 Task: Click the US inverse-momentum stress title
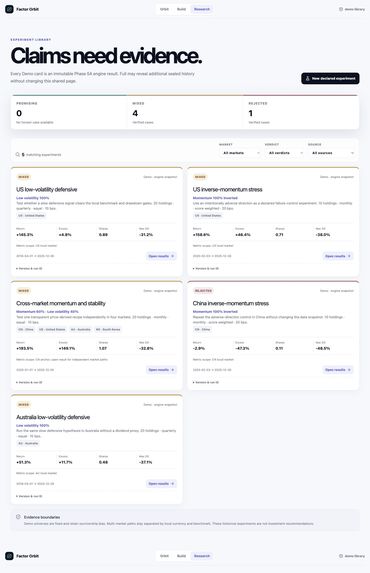(x=227, y=189)
